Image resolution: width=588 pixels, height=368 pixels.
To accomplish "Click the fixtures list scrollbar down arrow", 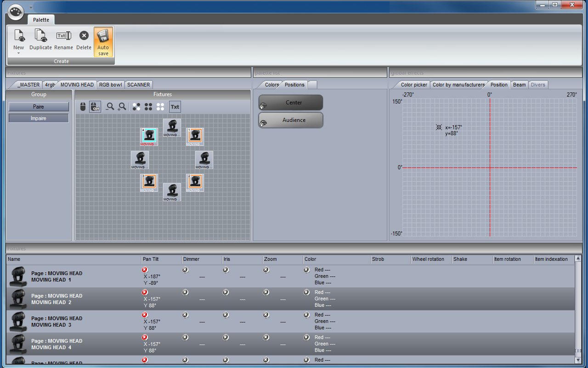I will [x=578, y=360].
